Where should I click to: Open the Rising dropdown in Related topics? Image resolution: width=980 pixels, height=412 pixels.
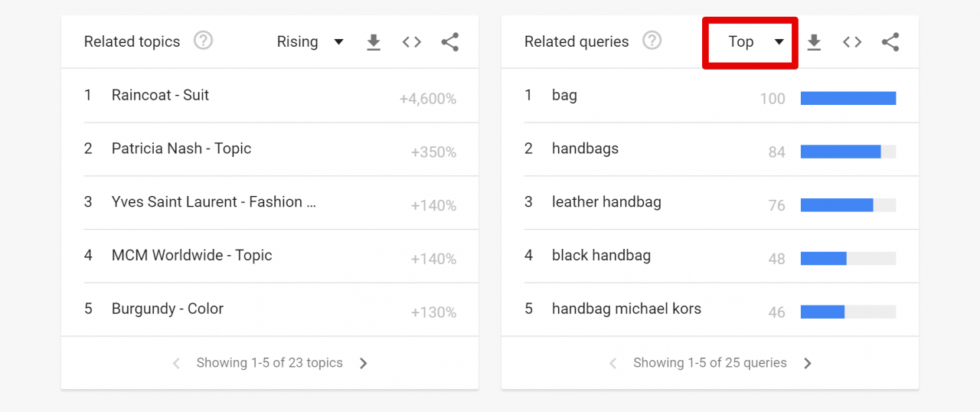tap(310, 42)
